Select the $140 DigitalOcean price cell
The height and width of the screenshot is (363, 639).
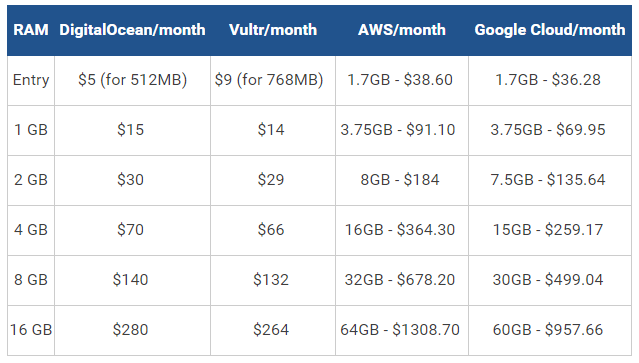[x=132, y=281]
